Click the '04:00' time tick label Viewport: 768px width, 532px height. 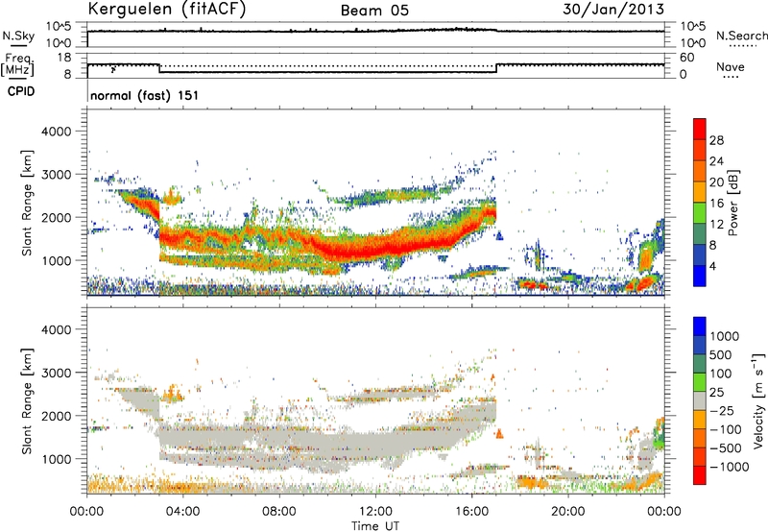[x=183, y=512]
